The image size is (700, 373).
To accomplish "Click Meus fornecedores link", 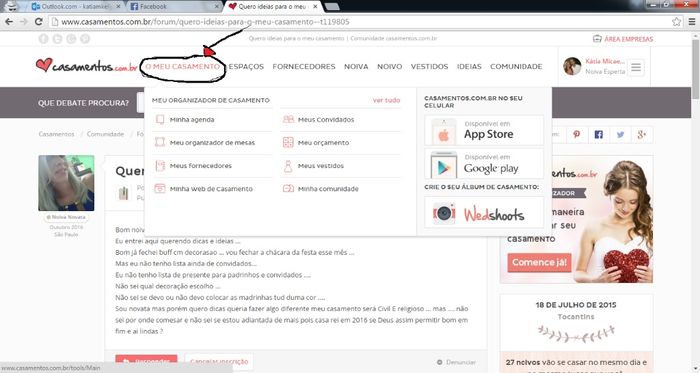I will tap(200, 166).
